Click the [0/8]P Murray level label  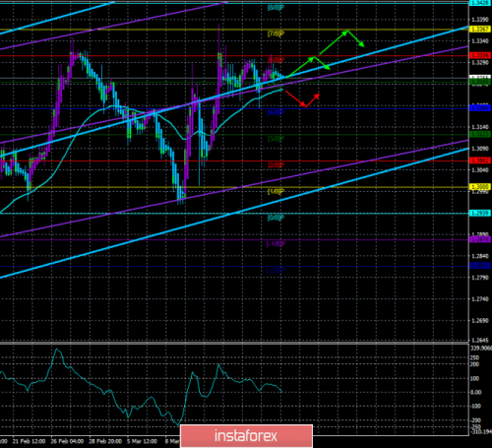(276, 218)
